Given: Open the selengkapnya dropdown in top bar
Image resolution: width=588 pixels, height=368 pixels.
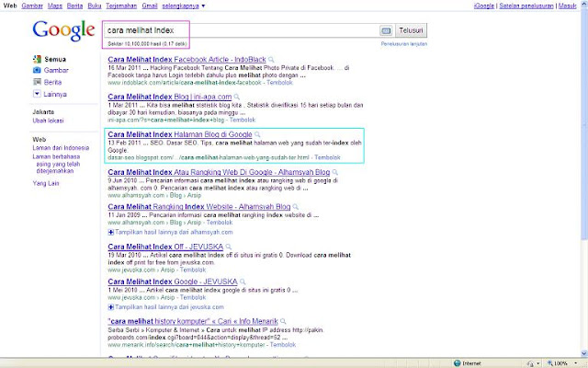Looking at the screenshot, I should coord(184,6).
